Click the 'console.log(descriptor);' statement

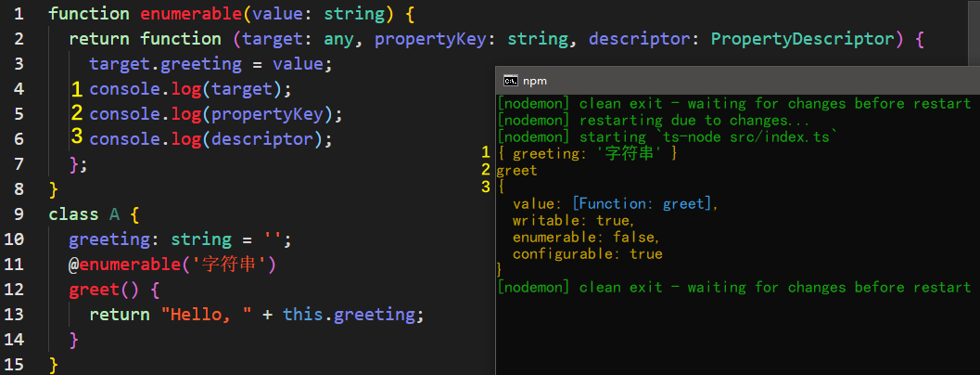(x=210, y=139)
